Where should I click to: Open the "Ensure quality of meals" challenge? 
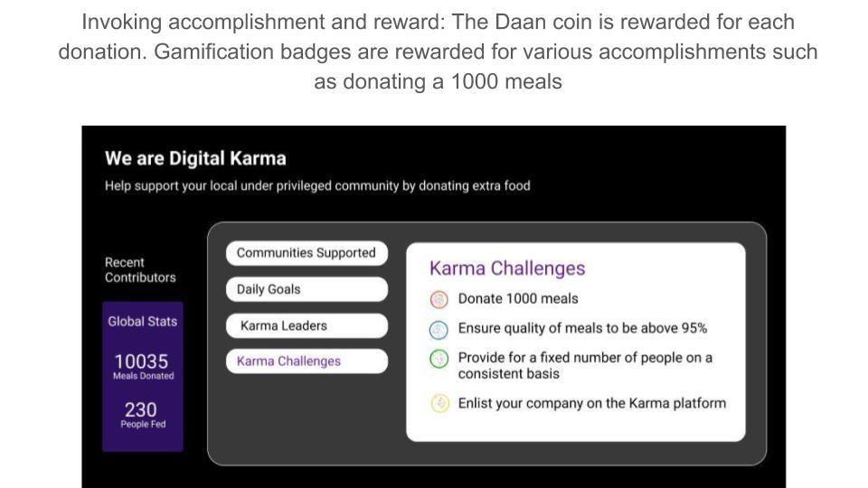click(x=582, y=329)
